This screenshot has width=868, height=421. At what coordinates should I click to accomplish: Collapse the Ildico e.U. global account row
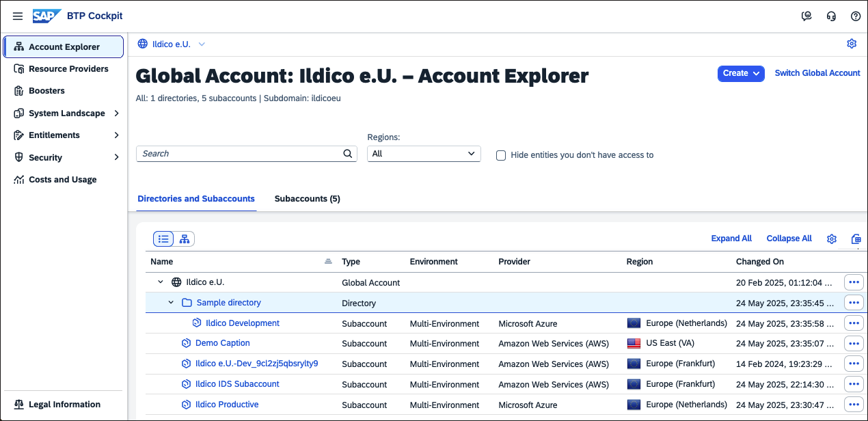[x=161, y=282]
